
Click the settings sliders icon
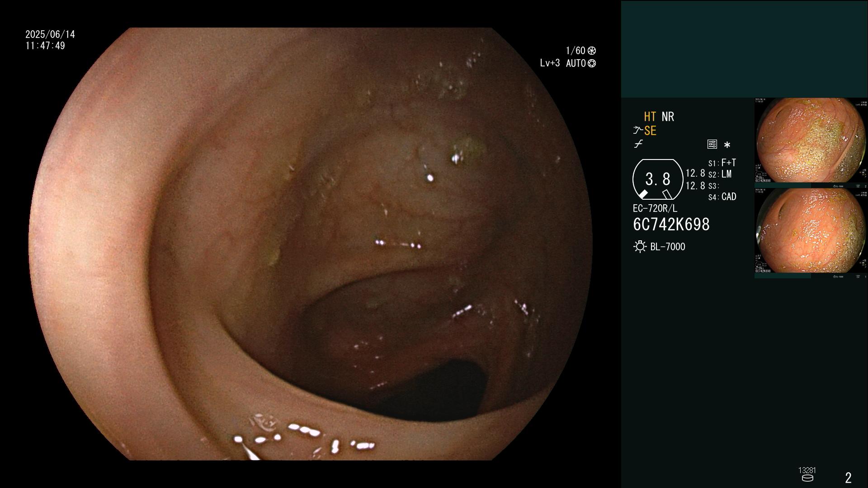[712, 145]
